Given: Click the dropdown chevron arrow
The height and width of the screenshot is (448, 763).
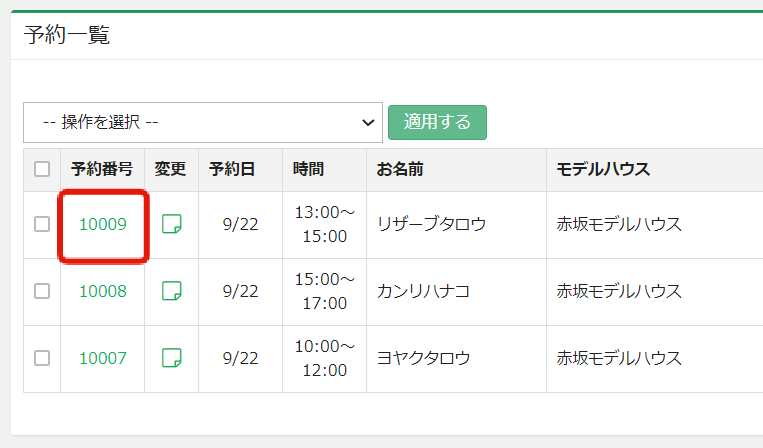Looking at the screenshot, I should point(368,123).
